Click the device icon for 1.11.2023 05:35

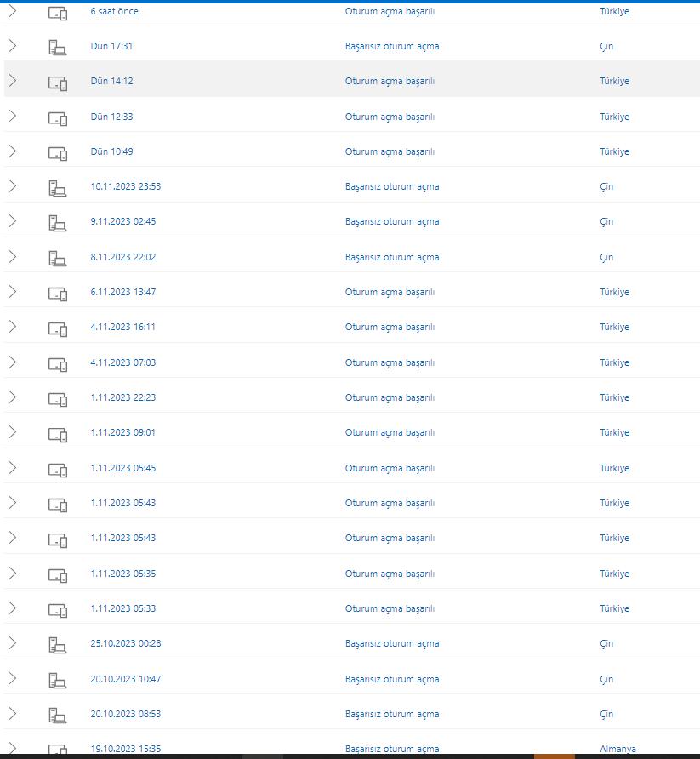[58, 575]
